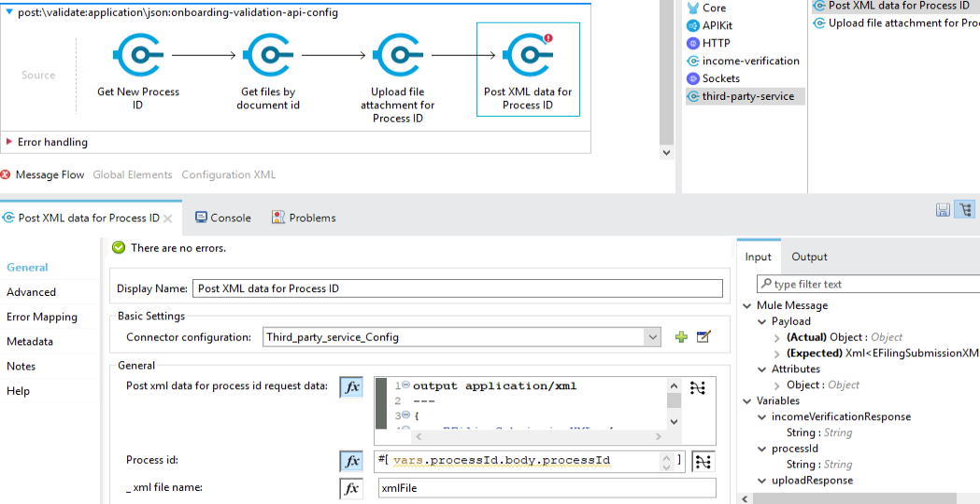Switch to the Global Elements tab
Image resolution: width=980 pixels, height=504 pixels.
[x=133, y=175]
